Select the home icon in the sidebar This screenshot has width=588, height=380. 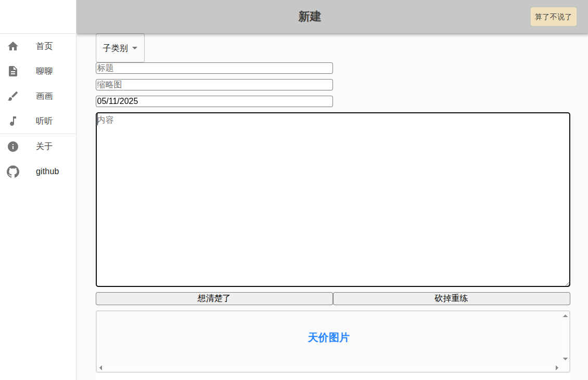tap(12, 46)
